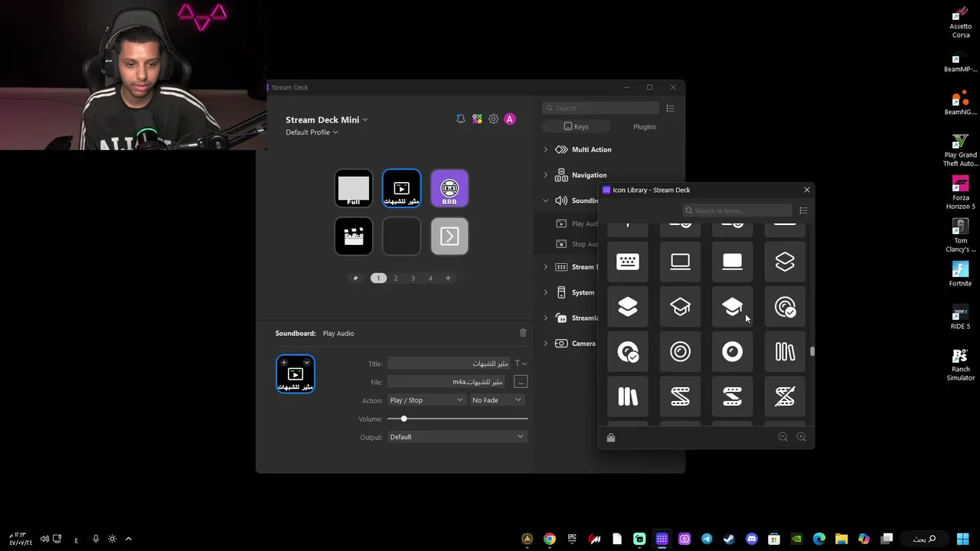Pick the outlined film strip icon

pos(680,396)
